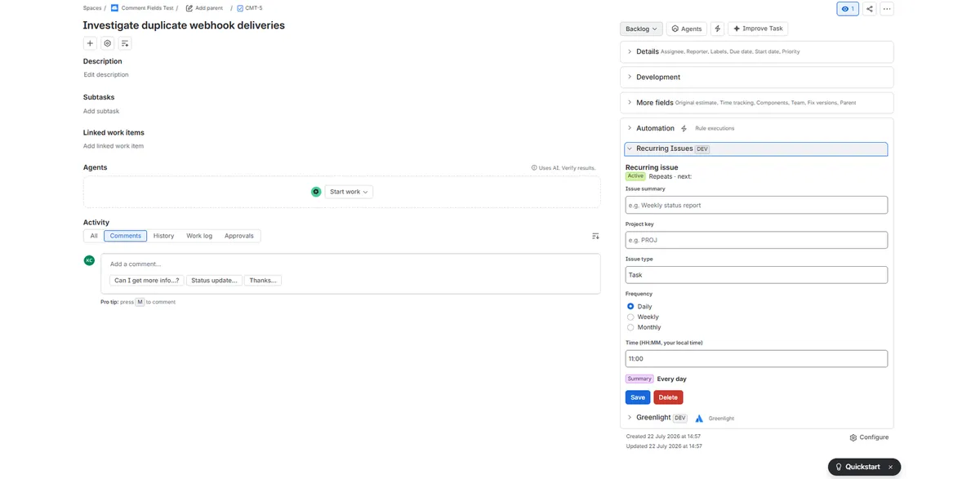The image size is (980, 479).
Task: Click the Uses AI info icon
Action: click(534, 168)
